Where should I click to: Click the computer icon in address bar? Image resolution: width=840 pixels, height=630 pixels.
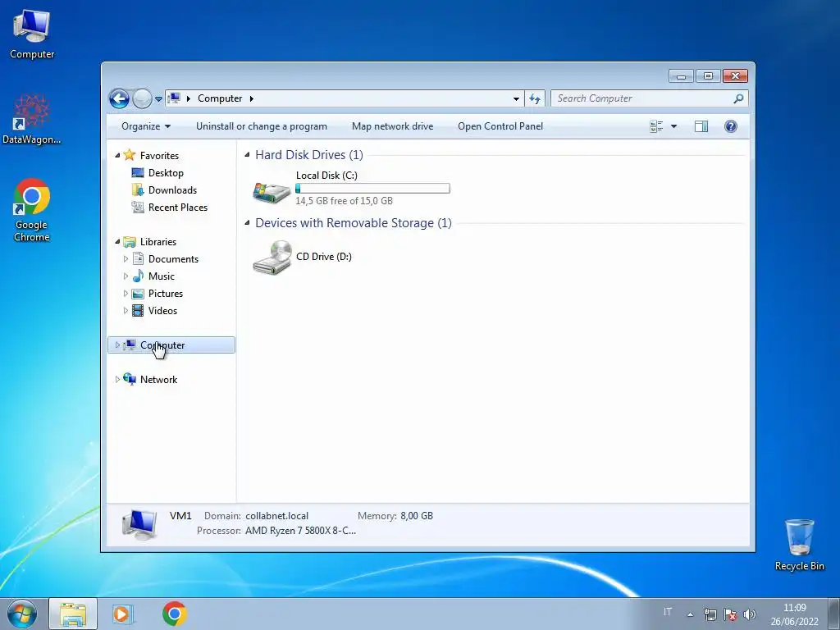(174, 98)
